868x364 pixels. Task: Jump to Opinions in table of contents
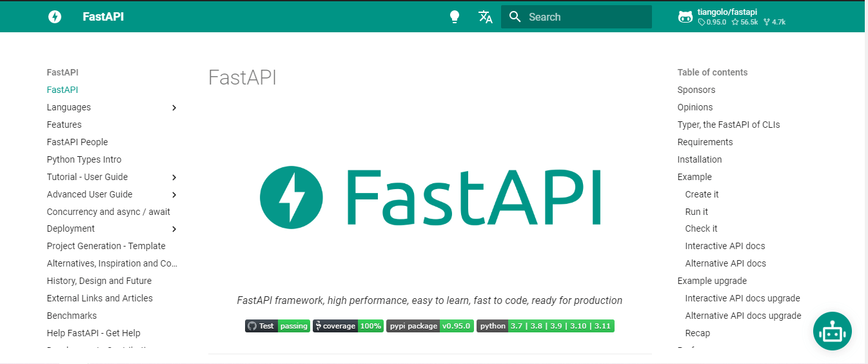point(695,107)
